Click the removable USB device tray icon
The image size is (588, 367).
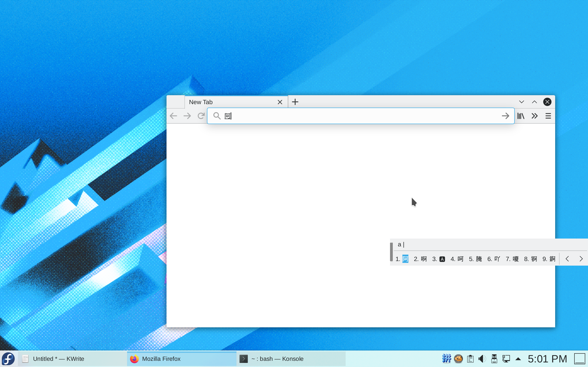(495, 359)
